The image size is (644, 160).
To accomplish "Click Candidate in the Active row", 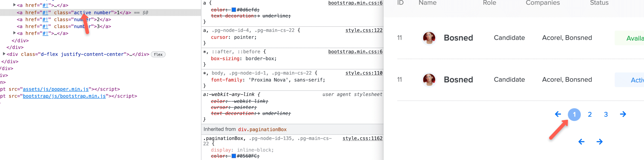I will pyautogui.click(x=509, y=79).
